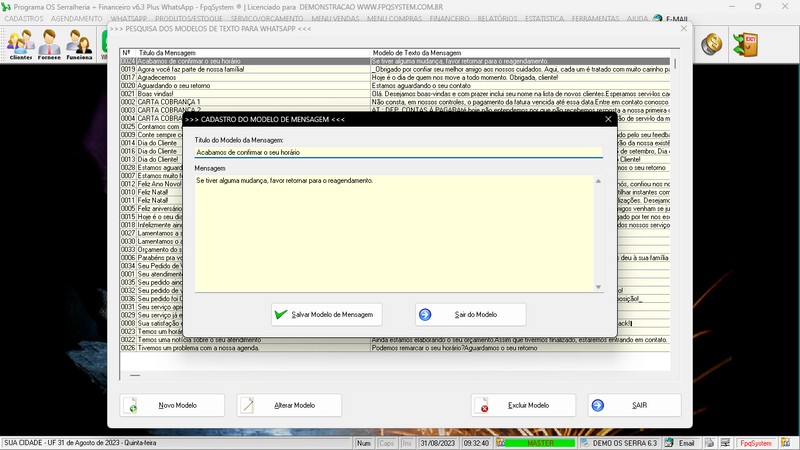Click the Alterar Modelo pencil icon
800x450 pixels.
248,405
